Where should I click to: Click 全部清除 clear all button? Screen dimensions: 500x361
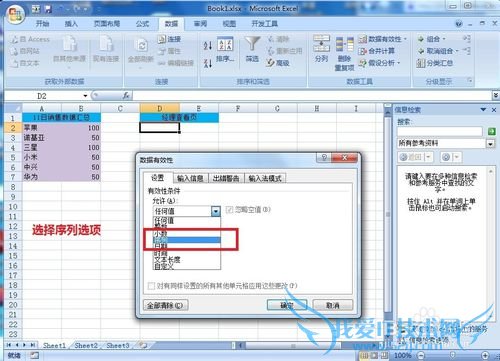pos(165,305)
